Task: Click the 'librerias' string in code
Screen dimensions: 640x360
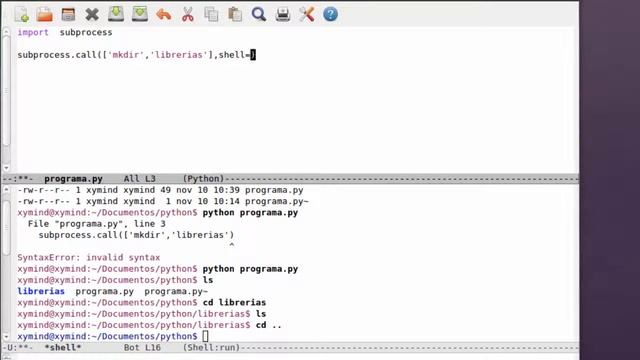Action: tap(179, 55)
